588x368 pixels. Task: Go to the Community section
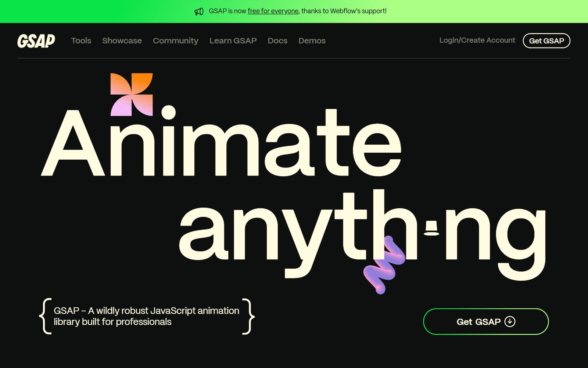[176, 40]
